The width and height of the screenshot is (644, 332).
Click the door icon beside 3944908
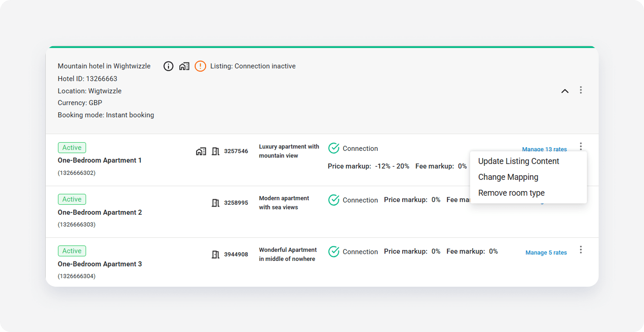point(216,255)
